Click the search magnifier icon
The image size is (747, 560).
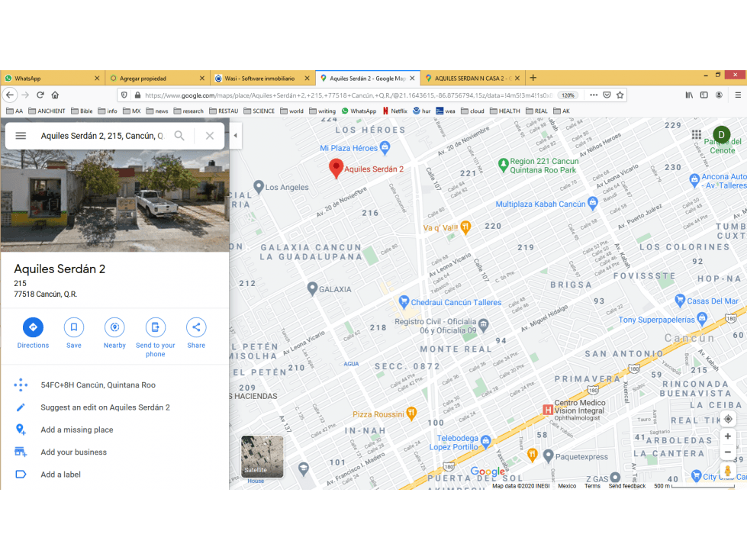pos(179,136)
